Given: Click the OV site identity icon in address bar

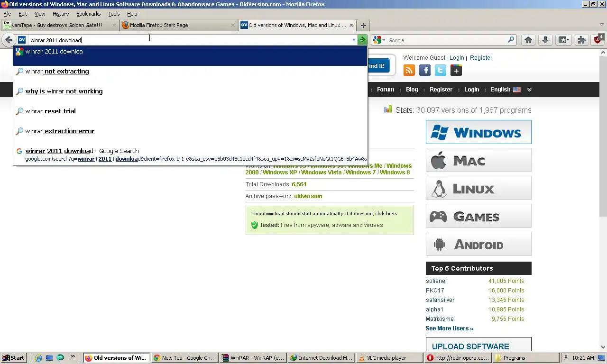Looking at the screenshot, I should pyautogui.click(x=21, y=40).
